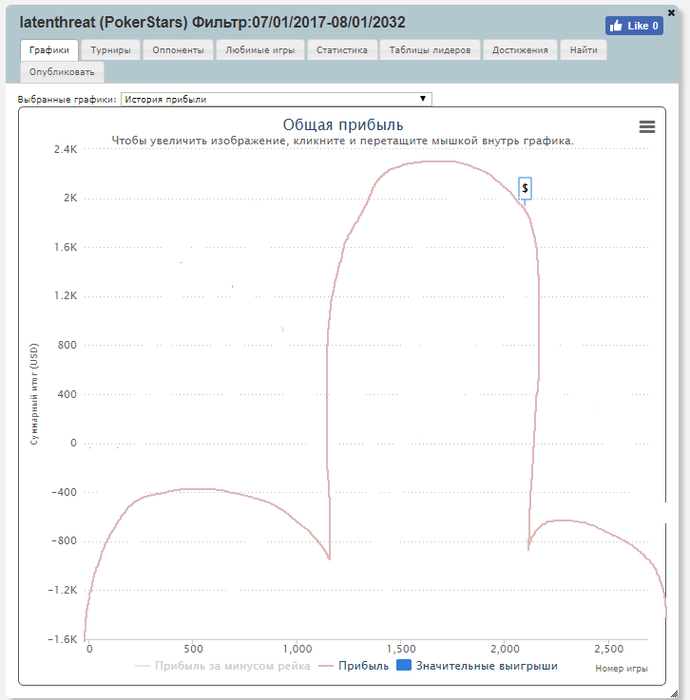690x700 pixels.
Task: Open the Таблицы лидеров tab
Action: coord(430,50)
